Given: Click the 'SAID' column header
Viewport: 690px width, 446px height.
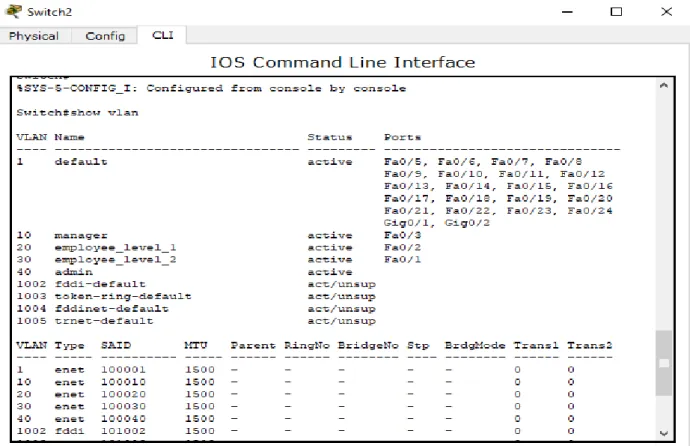Looking at the screenshot, I should (x=116, y=345).
